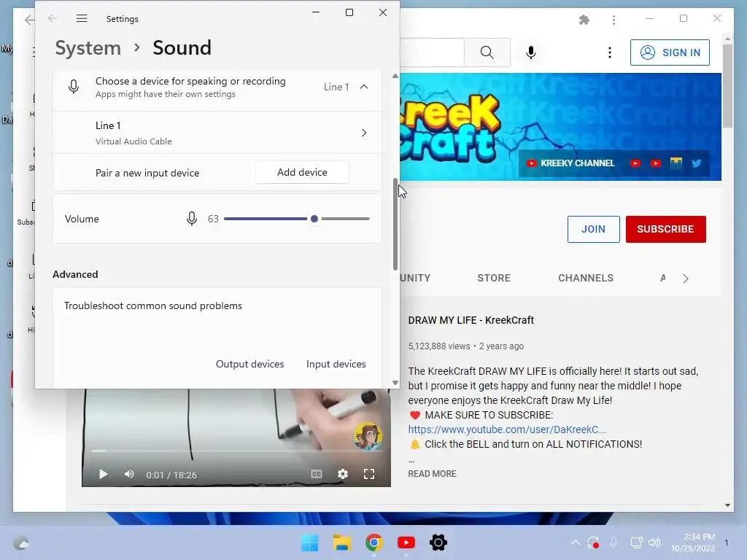Image resolution: width=747 pixels, height=560 pixels.
Task: Go back in the Settings window
Action: click(x=53, y=18)
